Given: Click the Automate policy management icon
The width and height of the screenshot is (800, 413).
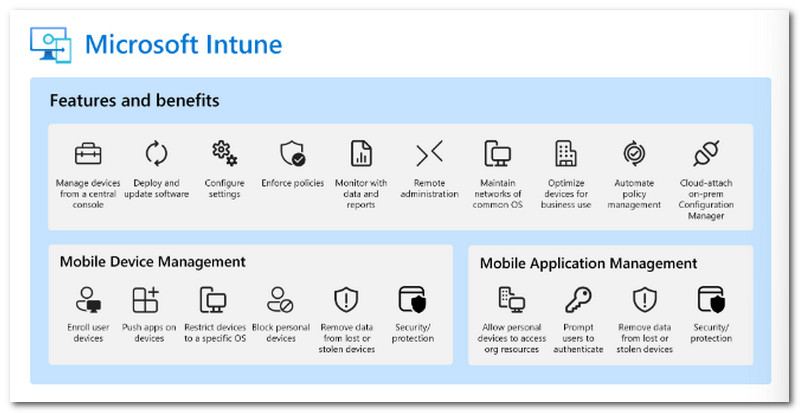Looking at the screenshot, I should [x=634, y=154].
